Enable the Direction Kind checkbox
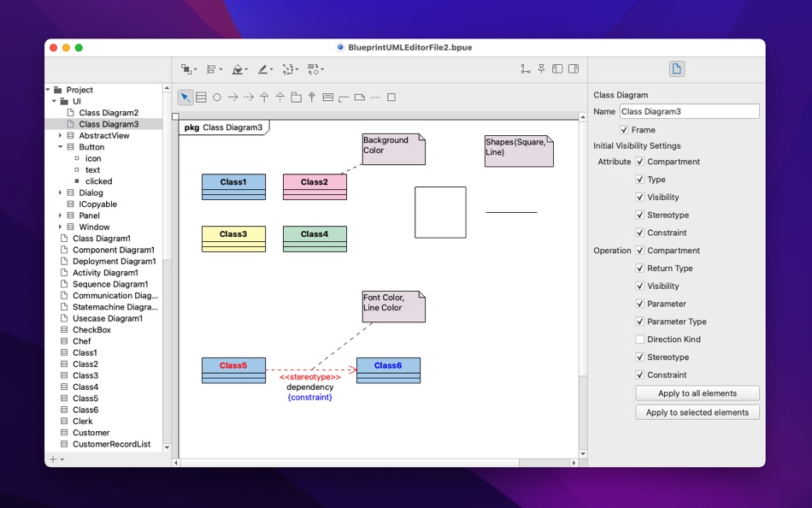 (x=640, y=339)
